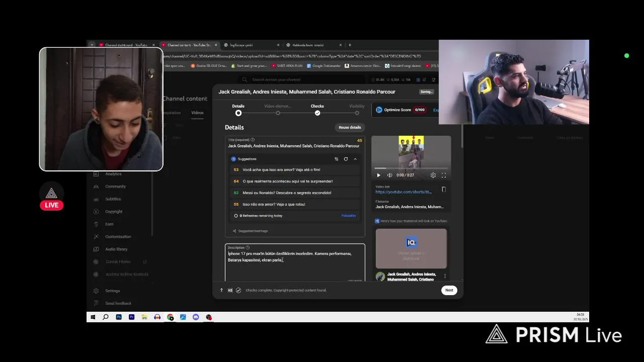Seek on the video preview progress bar
This screenshot has height=362, width=644.
click(x=411, y=168)
